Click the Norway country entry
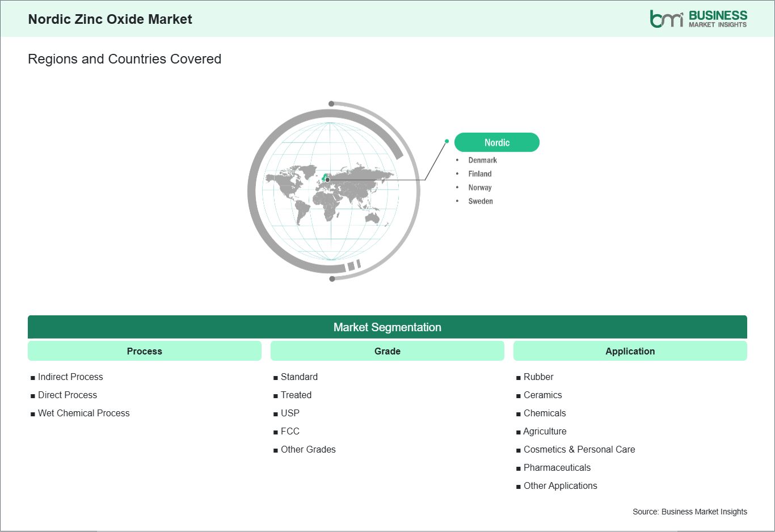This screenshot has height=532, width=775. (x=480, y=188)
